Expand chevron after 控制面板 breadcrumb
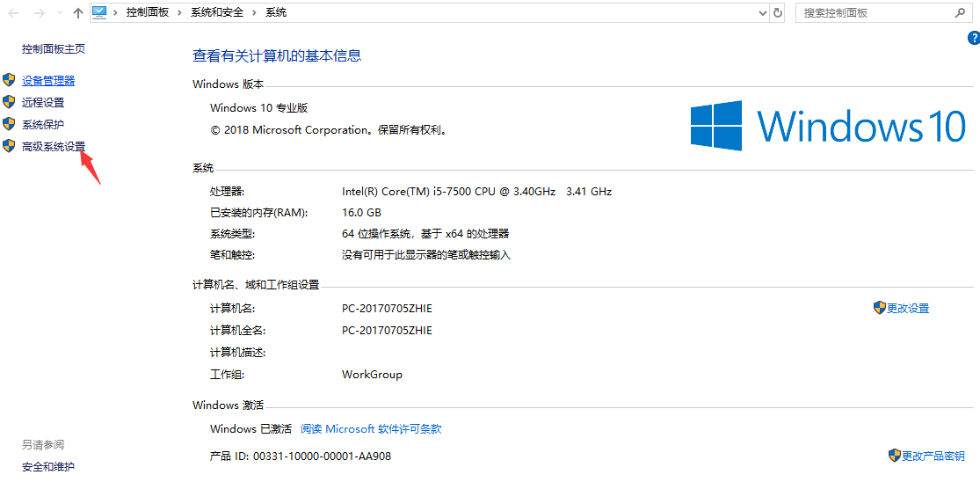This screenshot has height=482, width=980. pos(180,12)
